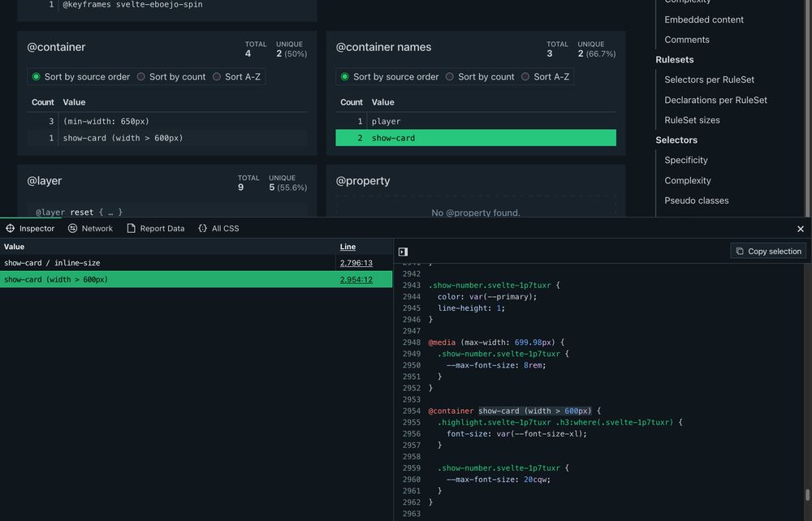
Task: Click the @property heading
Action: tap(362, 181)
